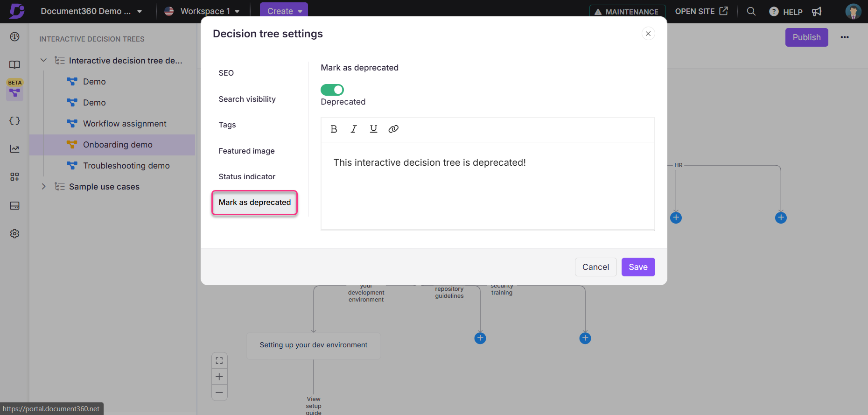
Task: Open the widgets grid icon in sidebar
Action: click(x=15, y=177)
